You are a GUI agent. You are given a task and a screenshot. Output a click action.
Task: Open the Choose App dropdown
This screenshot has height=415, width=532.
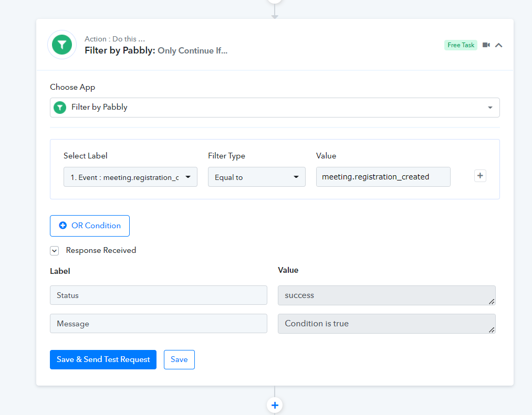pos(275,108)
